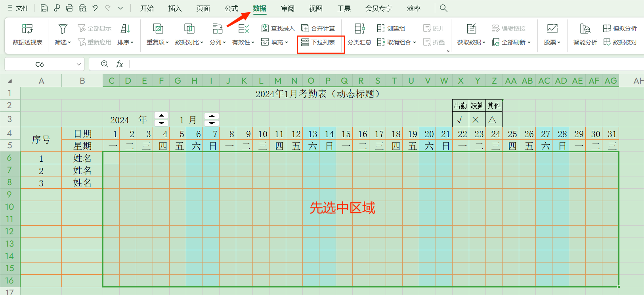The image size is (644, 295).
Task: Switch to the 审阅 tab
Action: pos(288,8)
